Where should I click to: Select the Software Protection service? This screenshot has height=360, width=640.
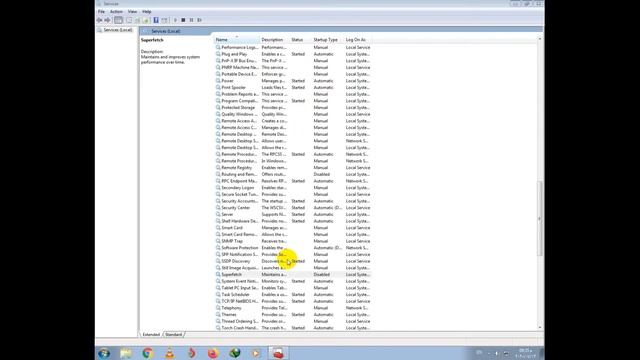293,248
